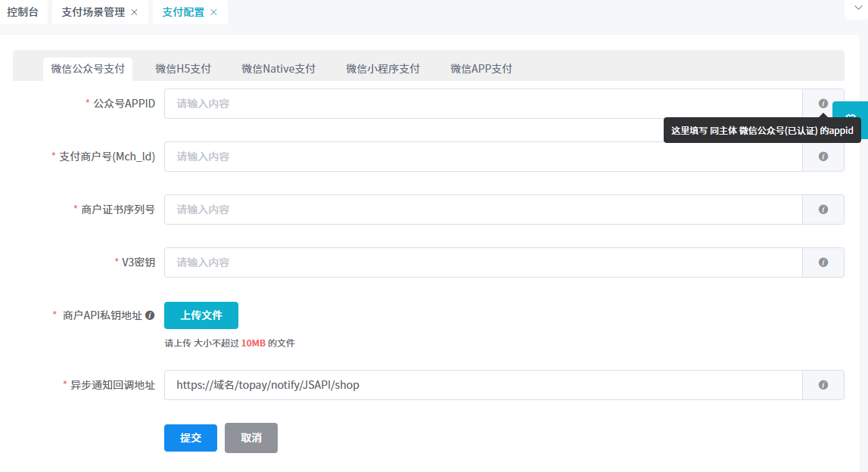The width and height of the screenshot is (868, 472).
Task: Click info icon beside 公众号APPID field
Action: point(823,104)
